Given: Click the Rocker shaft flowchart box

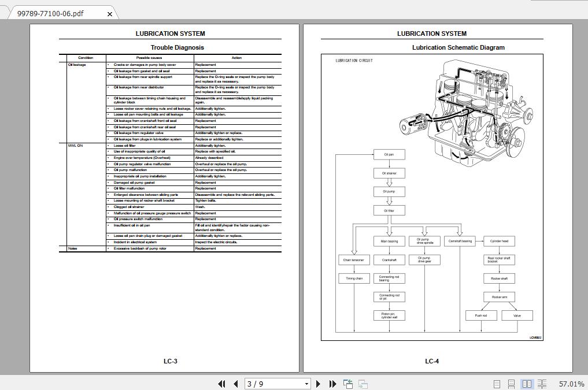Looking at the screenshot, I should [499, 278].
